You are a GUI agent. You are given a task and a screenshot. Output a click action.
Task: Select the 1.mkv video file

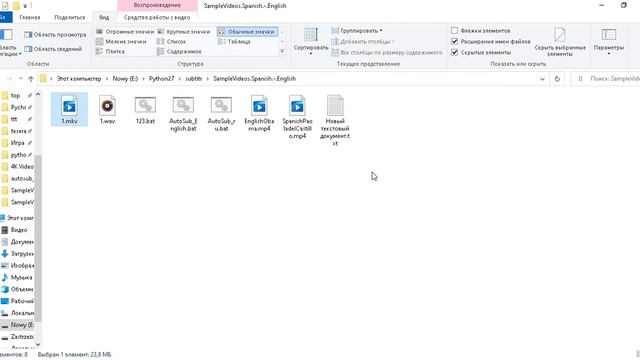point(69,109)
